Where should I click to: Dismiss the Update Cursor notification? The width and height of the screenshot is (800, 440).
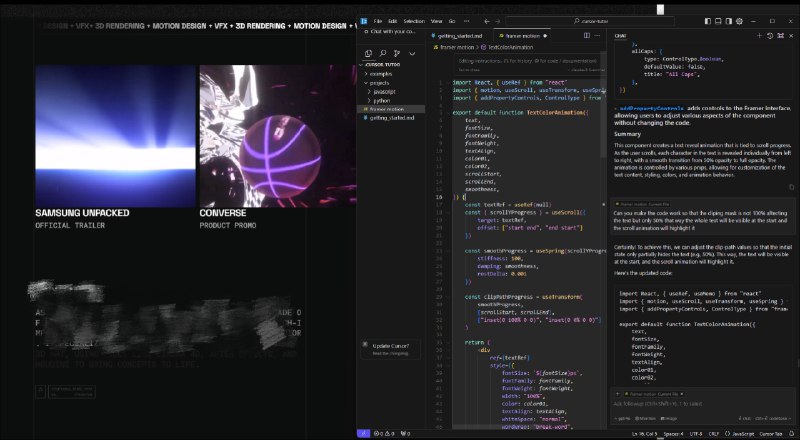[x=365, y=345]
